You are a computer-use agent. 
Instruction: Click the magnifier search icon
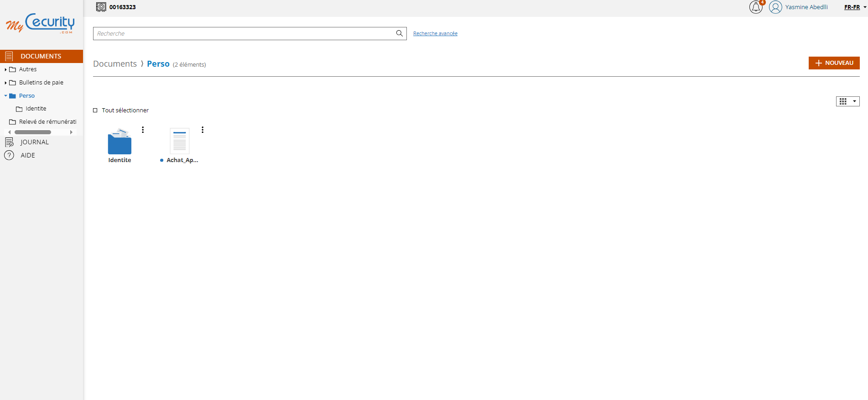tap(399, 33)
